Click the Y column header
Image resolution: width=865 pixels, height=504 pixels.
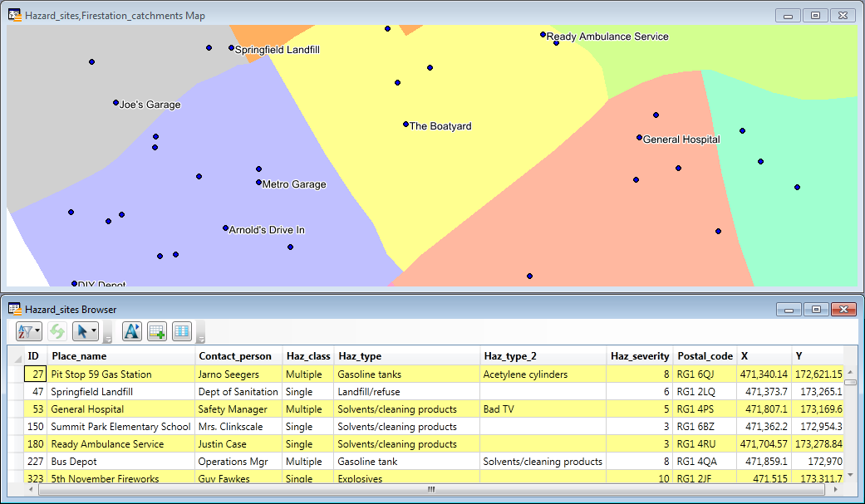[818, 356]
